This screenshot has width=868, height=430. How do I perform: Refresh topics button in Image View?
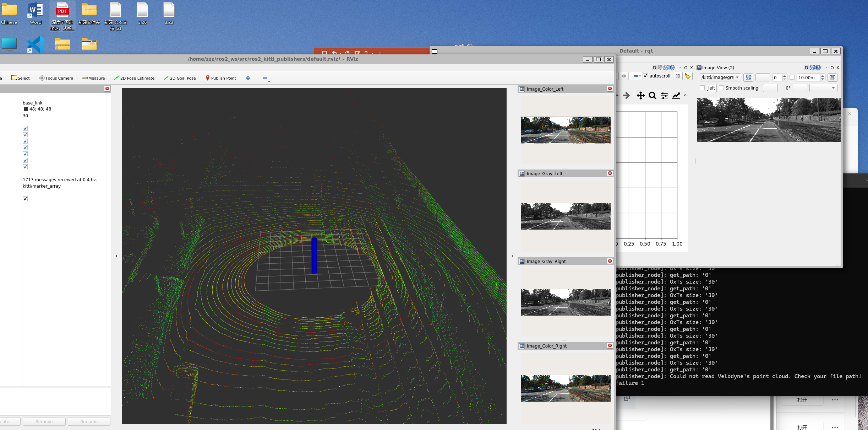[x=748, y=77]
